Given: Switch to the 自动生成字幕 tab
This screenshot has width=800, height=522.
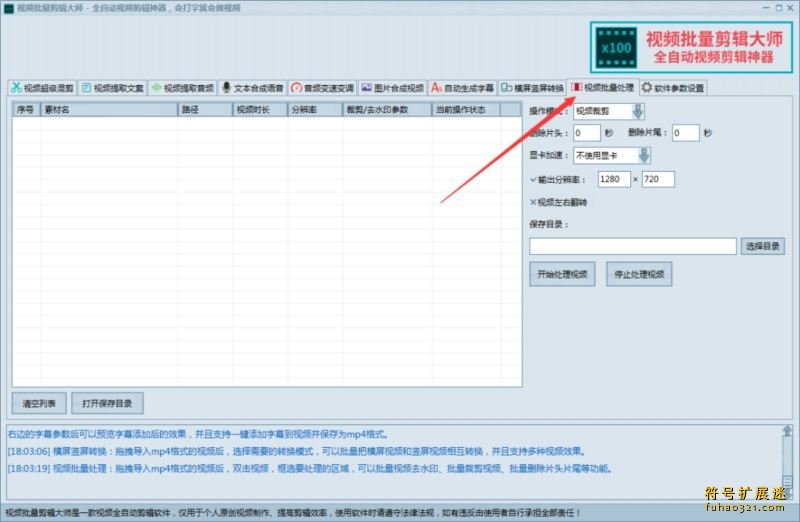Looking at the screenshot, I should [x=462, y=88].
